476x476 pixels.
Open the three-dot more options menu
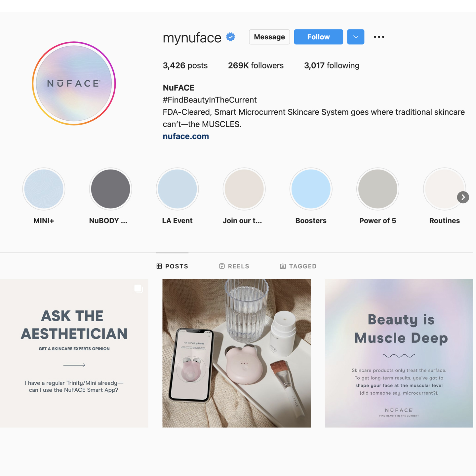[x=379, y=37]
